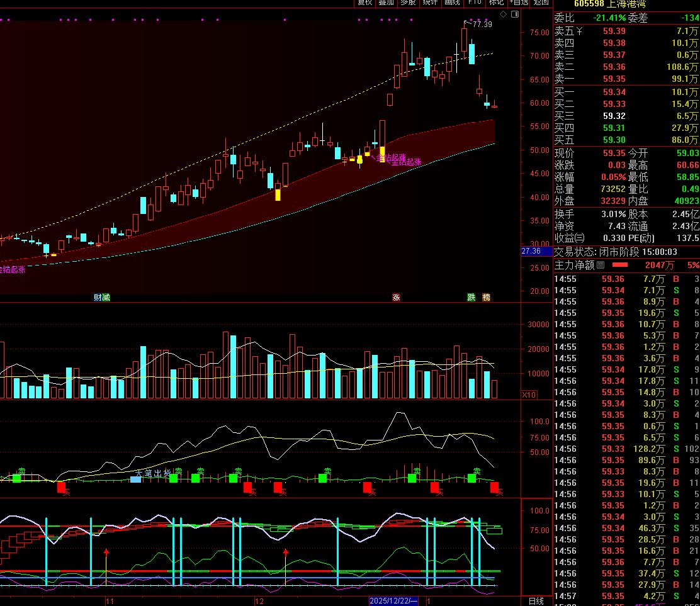
Task: Click the stock title 605598 上海港湾
Action: (x=610, y=4)
